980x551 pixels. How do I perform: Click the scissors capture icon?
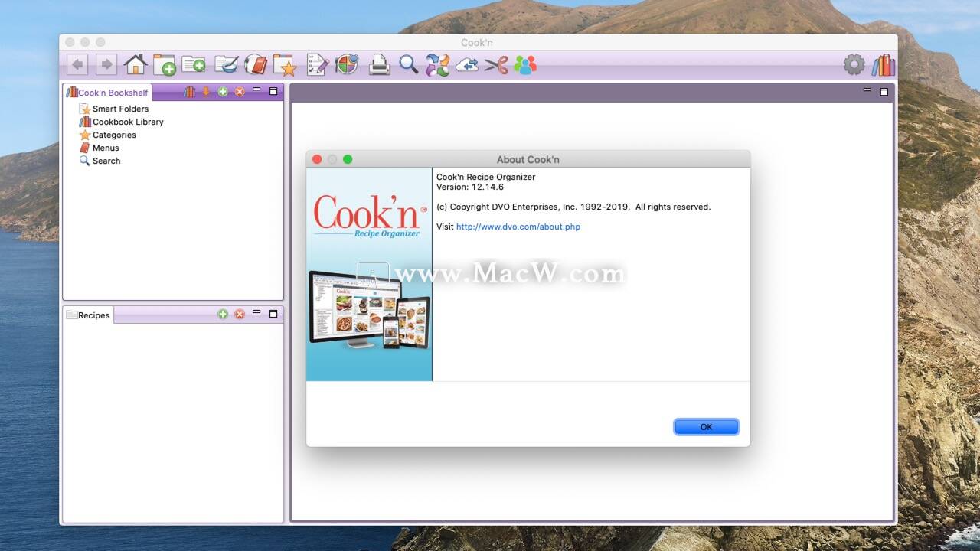(496, 65)
